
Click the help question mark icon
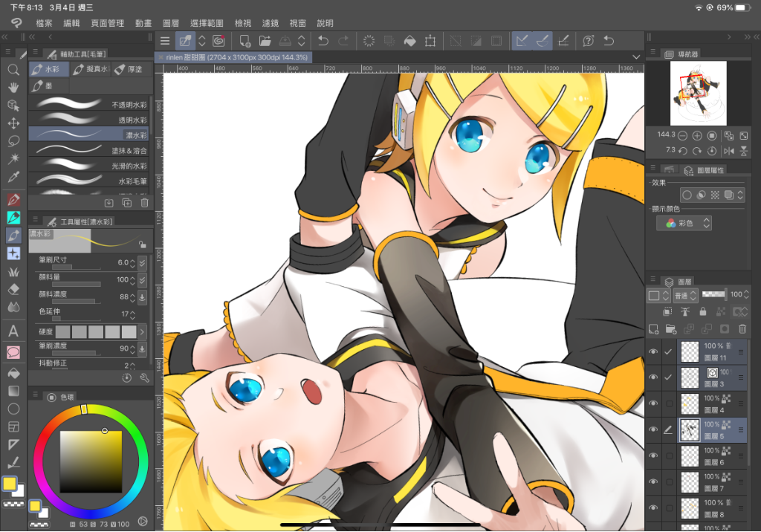click(x=589, y=41)
